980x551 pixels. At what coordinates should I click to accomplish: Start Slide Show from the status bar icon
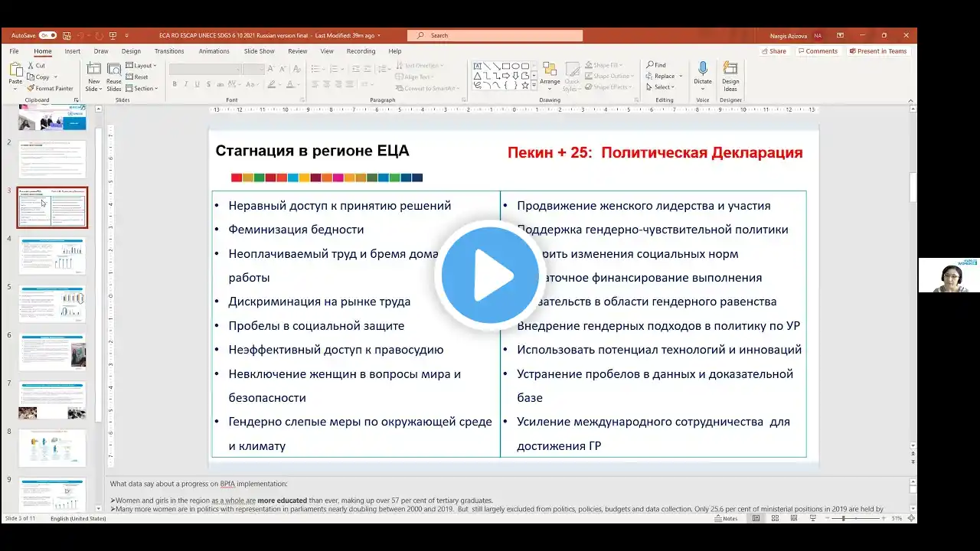(x=812, y=518)
